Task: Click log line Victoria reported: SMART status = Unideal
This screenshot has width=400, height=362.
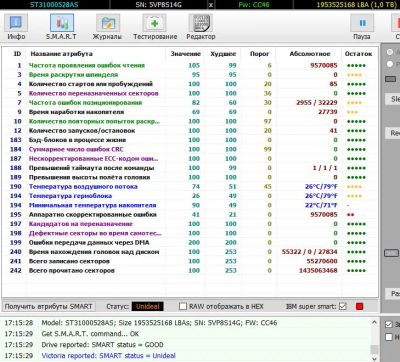Action: [x=108, y=356]
